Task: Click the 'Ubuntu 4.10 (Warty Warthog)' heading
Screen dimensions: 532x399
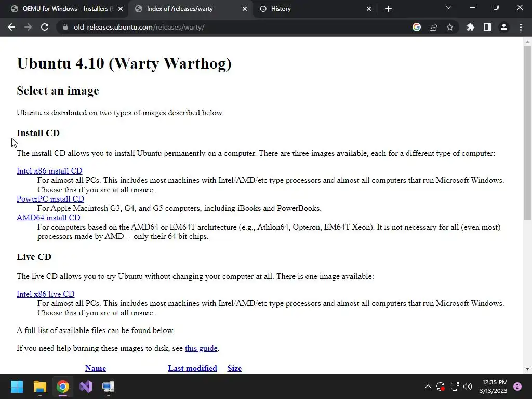Action: point(124,63)
